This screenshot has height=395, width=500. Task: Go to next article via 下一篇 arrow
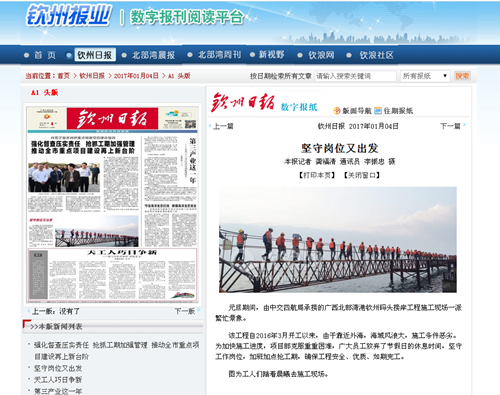click(x=453, y=126)
